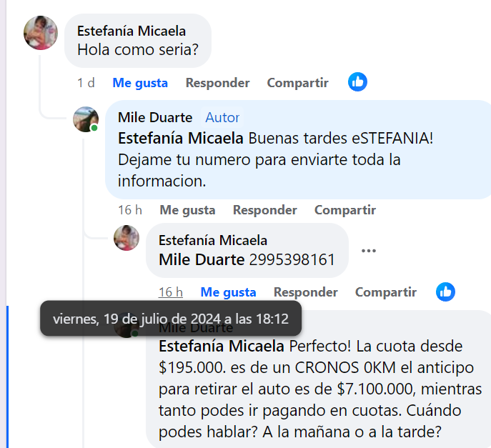
Task: Click "Compartir" on the top comment
Action: (x=297, y=83)
